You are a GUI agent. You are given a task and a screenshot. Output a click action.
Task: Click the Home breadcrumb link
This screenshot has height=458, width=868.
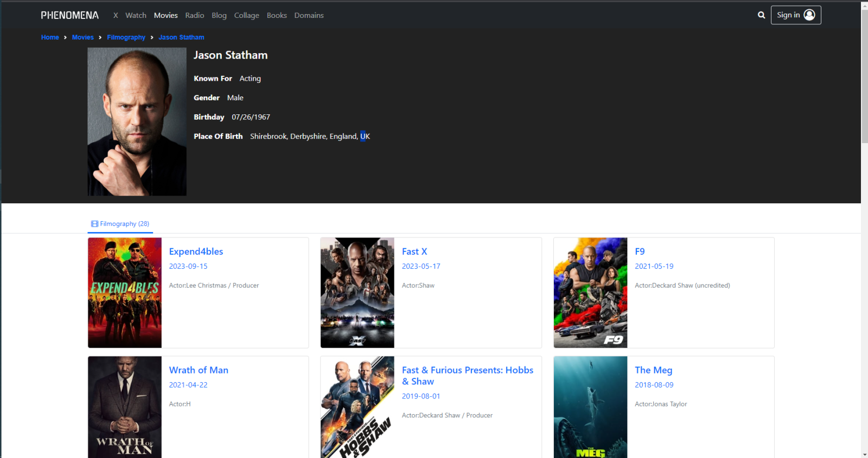pos(50,37)
